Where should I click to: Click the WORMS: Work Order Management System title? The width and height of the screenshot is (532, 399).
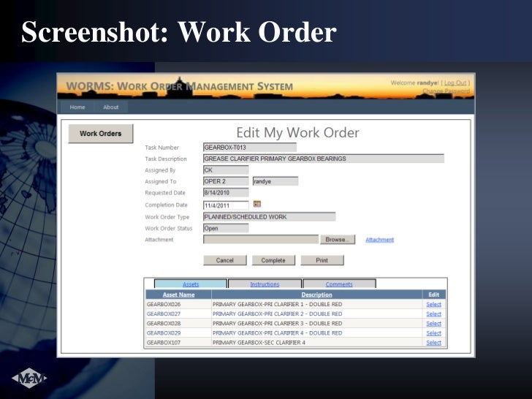180,86
